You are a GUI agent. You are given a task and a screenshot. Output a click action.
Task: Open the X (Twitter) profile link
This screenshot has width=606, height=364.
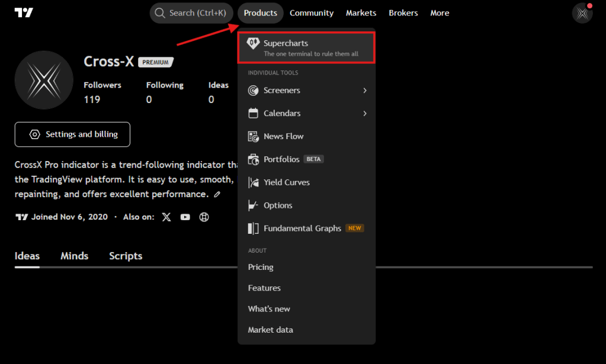[166, 217]
